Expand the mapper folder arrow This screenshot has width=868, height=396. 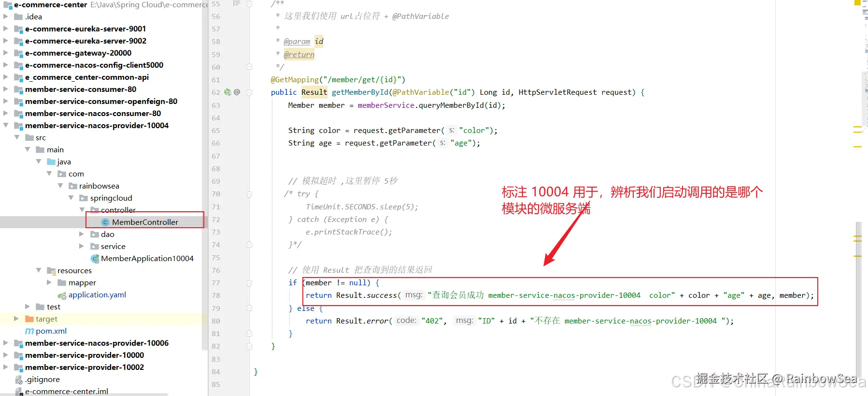pyautogui.click(x=49, y=282)
